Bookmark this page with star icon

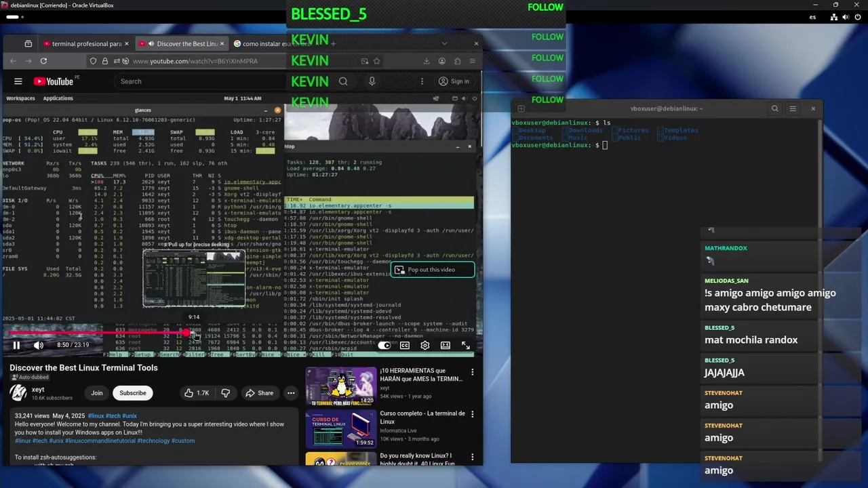(376, 61)
